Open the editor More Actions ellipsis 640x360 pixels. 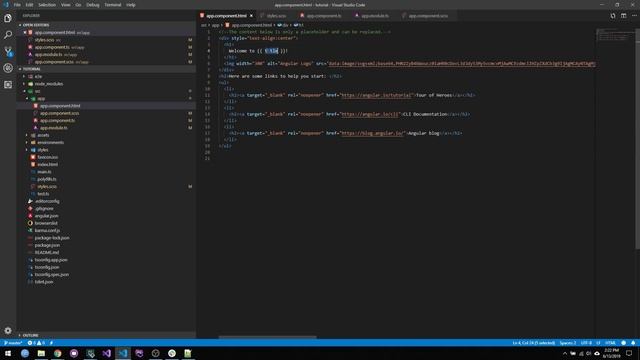click(x=634, y=16)
